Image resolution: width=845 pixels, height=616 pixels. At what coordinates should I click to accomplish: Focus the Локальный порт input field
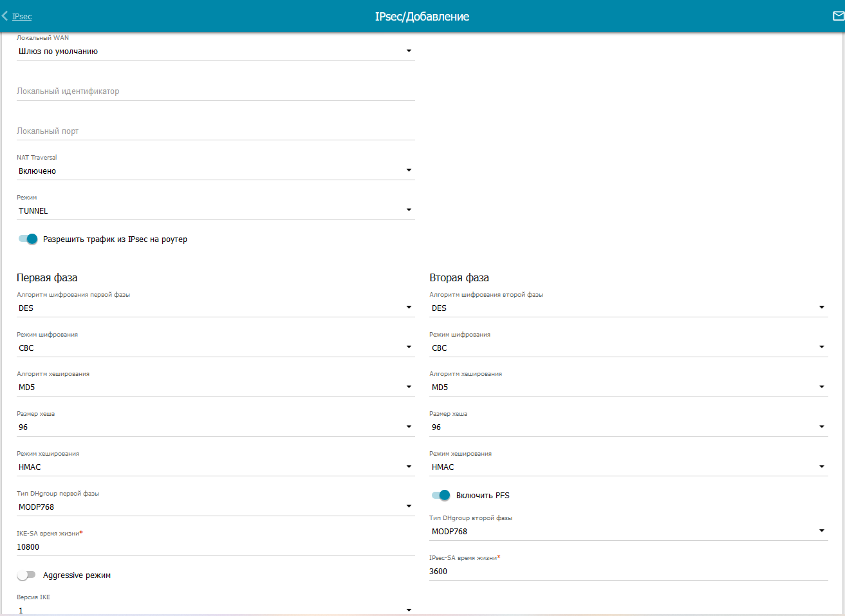coord(215,131)
